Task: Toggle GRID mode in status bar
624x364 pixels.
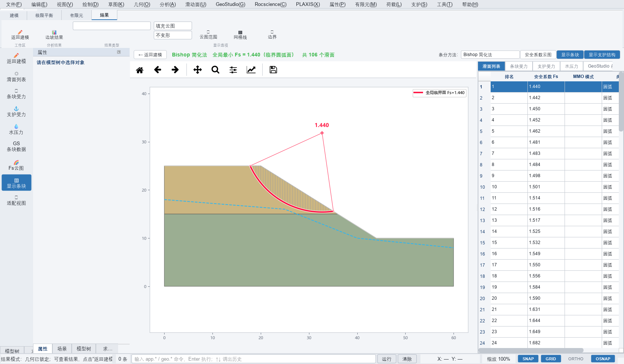Action: coord(551,359)
